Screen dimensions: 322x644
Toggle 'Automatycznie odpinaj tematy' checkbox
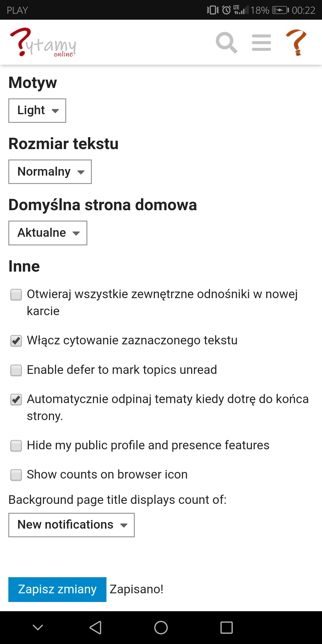pyautogui.click(x=16, y=400)
